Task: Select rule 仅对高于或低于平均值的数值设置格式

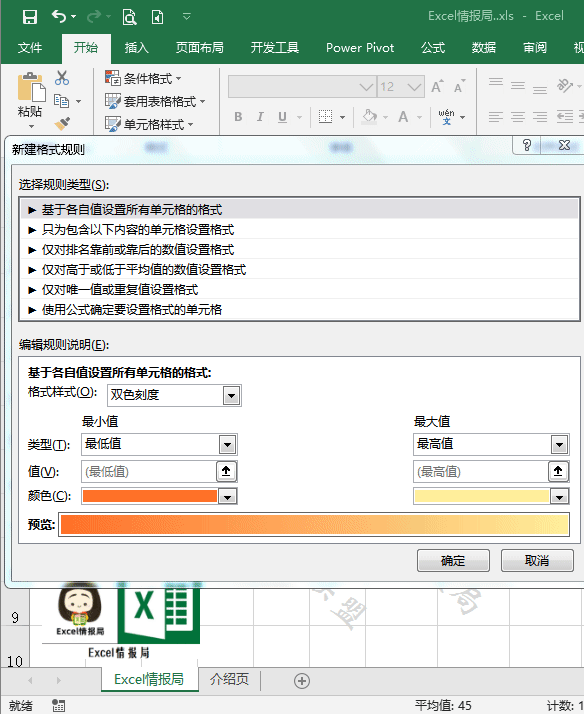Action: [300, 270]
